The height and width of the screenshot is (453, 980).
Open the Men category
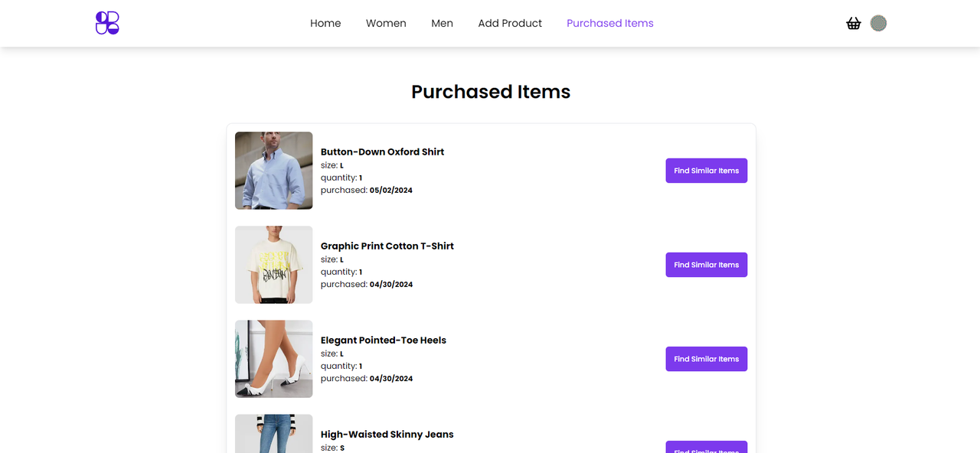(442, 23)
